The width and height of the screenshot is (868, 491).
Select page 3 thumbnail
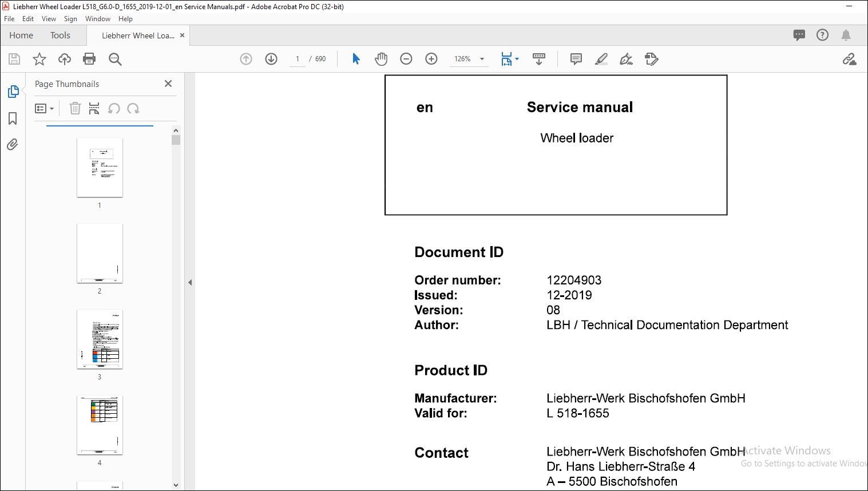point(100,339)
